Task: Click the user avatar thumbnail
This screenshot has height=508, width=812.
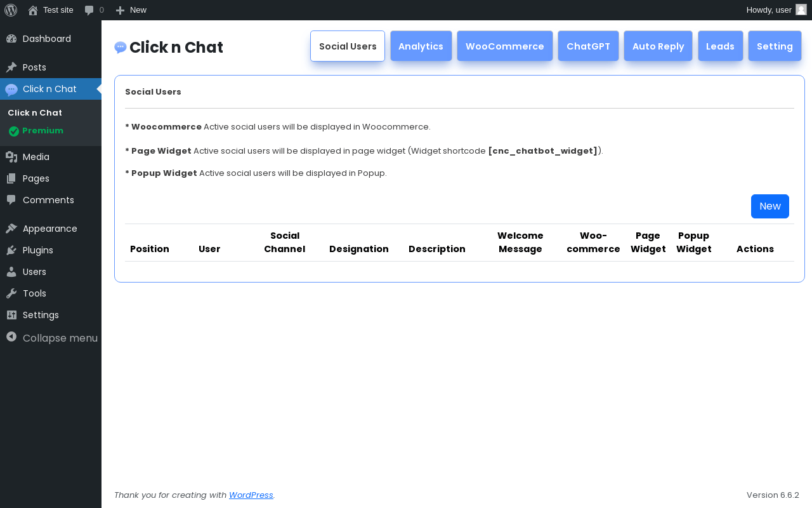Action: (801, 10)
